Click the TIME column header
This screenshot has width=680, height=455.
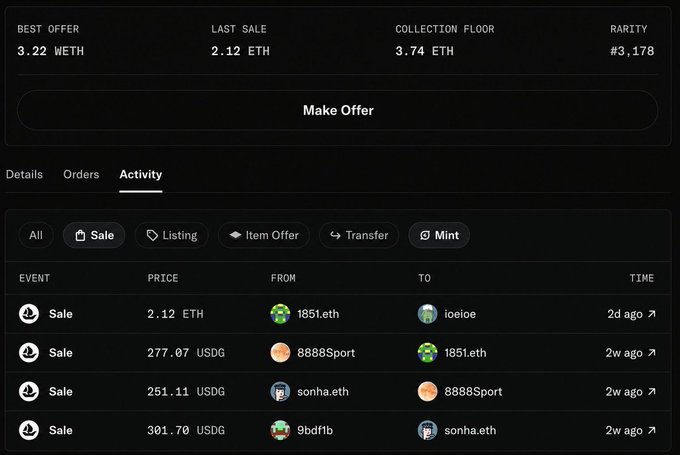(x=642, y=278)
